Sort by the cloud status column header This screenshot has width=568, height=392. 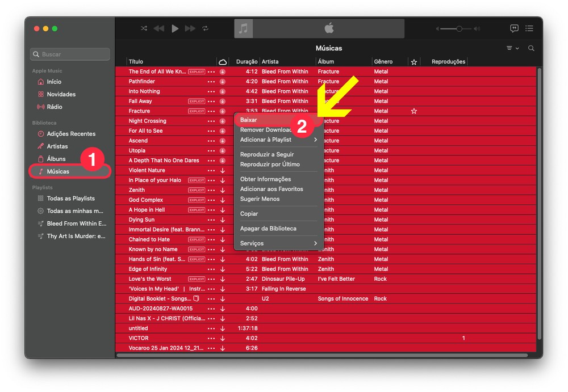[223, 61]
